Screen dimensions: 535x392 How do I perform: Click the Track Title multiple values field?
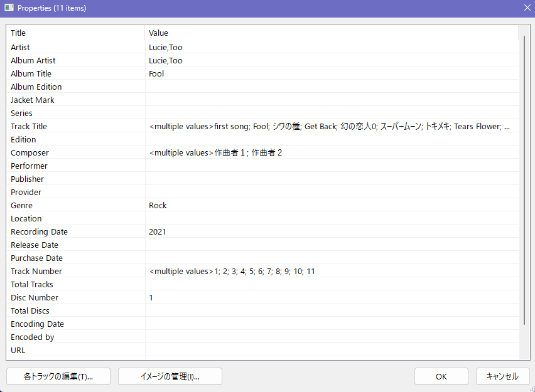[x=332, y=126]
